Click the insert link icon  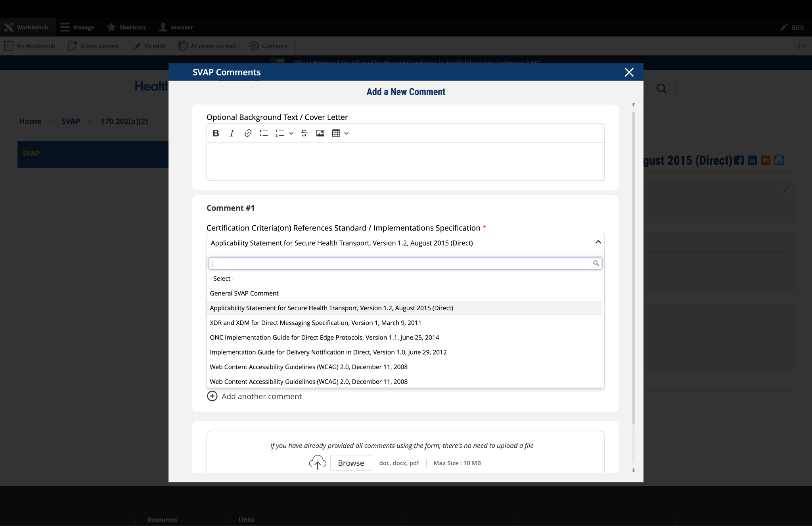(248, 133)
